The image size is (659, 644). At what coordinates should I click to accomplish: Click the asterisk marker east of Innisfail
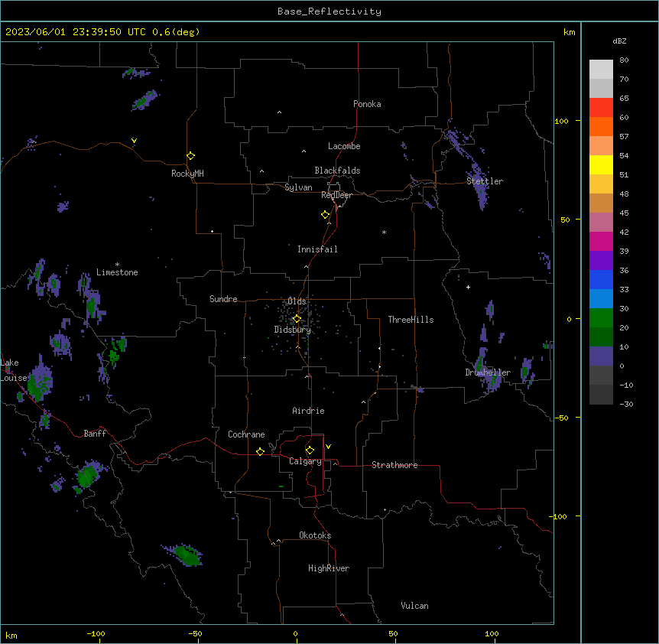point(384,233)
